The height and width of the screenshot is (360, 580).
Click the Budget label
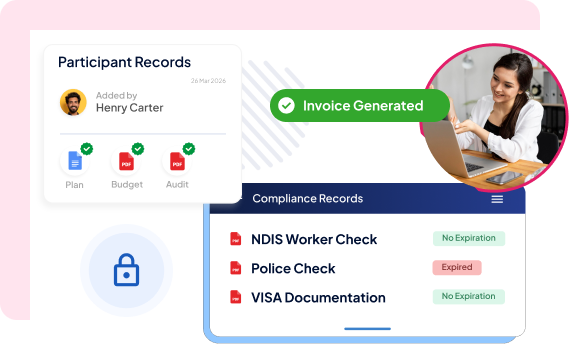127,184
